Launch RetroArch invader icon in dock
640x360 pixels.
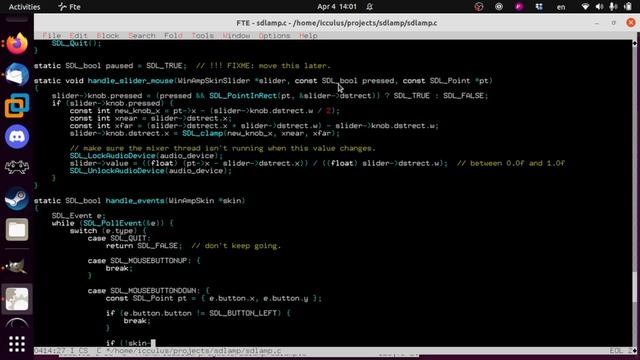tap(17, 167)
